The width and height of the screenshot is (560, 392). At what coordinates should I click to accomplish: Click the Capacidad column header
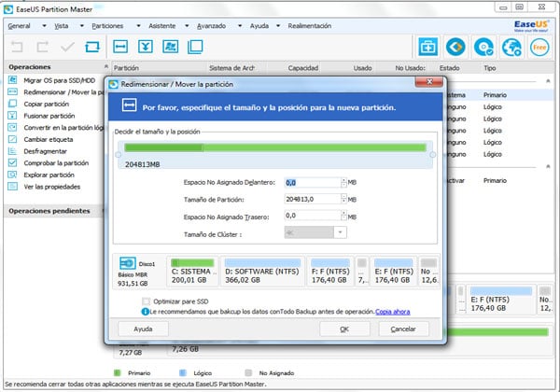pos(303,68)
